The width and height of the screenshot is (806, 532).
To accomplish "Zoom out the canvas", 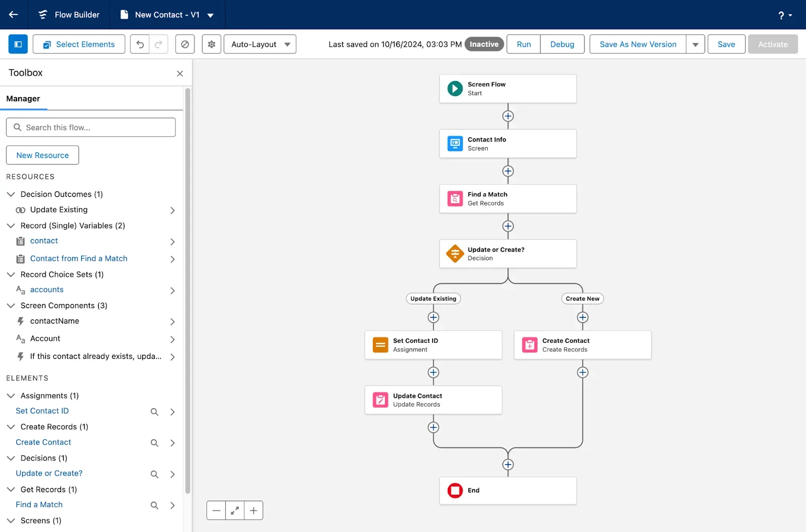I will (x=216, y=510).
